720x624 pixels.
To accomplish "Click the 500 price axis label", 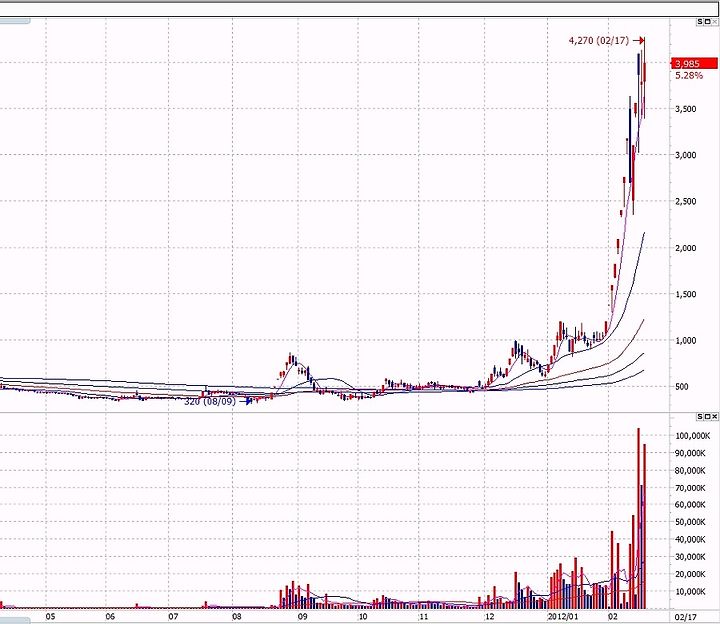I will (x=681, y=387).
